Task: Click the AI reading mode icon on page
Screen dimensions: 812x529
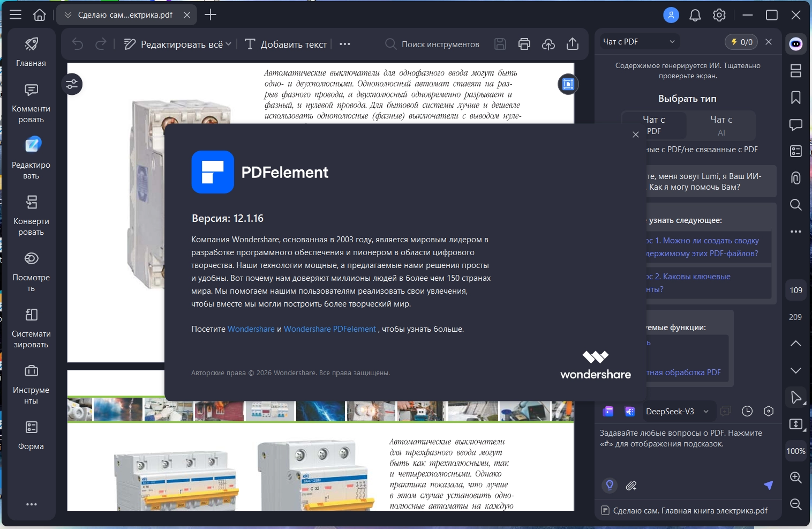Action: (x=568, y=84)
